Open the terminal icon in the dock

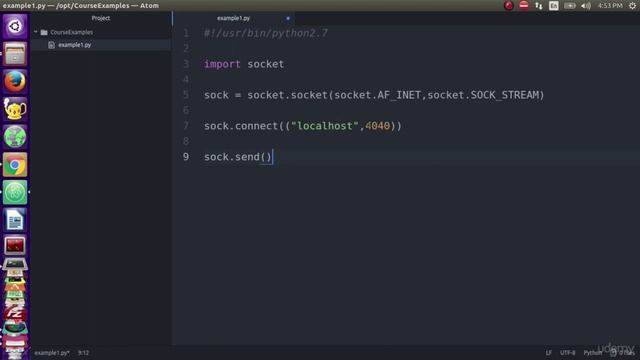point(15,264)
